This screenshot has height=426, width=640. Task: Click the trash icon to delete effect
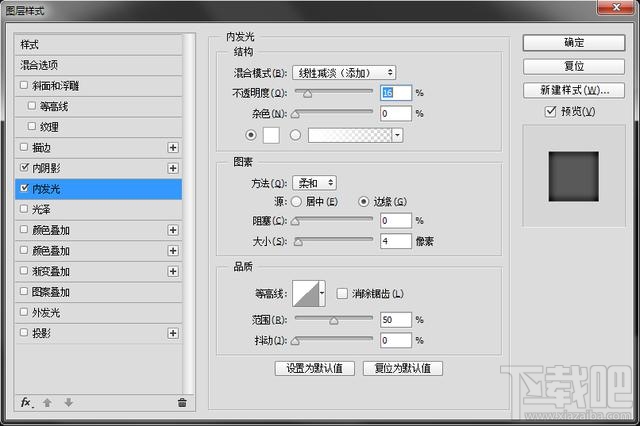pos(182,403)
